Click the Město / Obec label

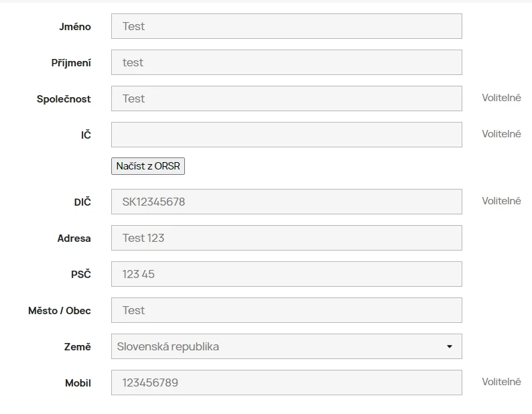point(60,311)
